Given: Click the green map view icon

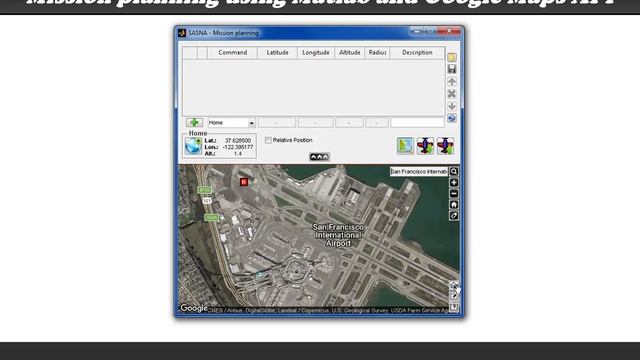Looking at the screenshot, I should click(x=405, y=146).
